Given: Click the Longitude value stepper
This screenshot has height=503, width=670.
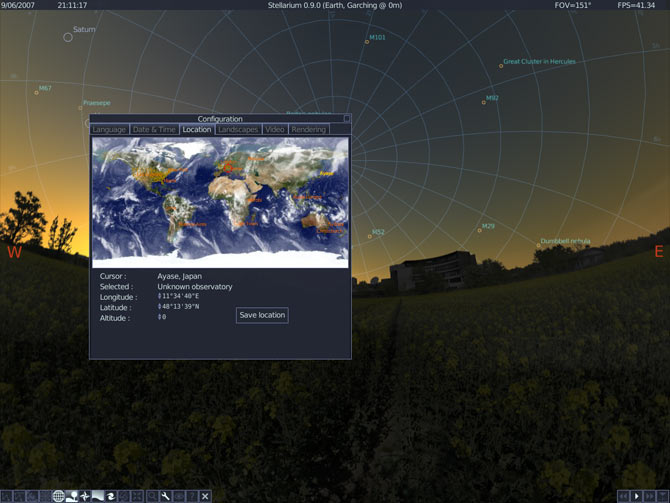Looking at the screenshot, I should pyautogui.click(x=160, y=297).
